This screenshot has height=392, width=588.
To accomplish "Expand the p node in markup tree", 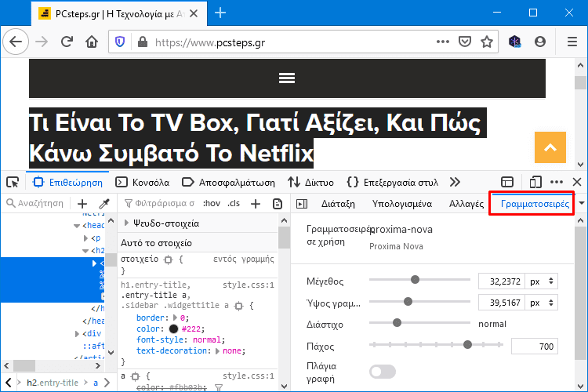I will tap(85, 238).
